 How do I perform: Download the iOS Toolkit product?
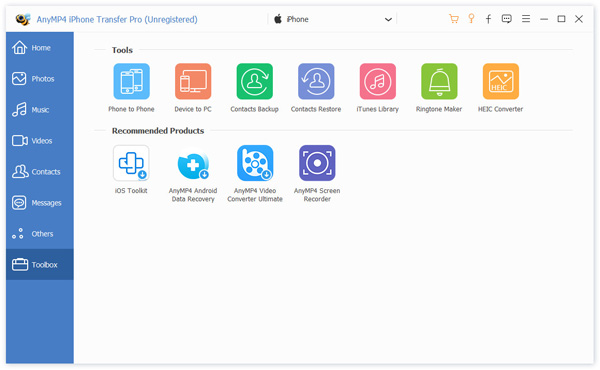pyautogui.click(x=131, y=163)
